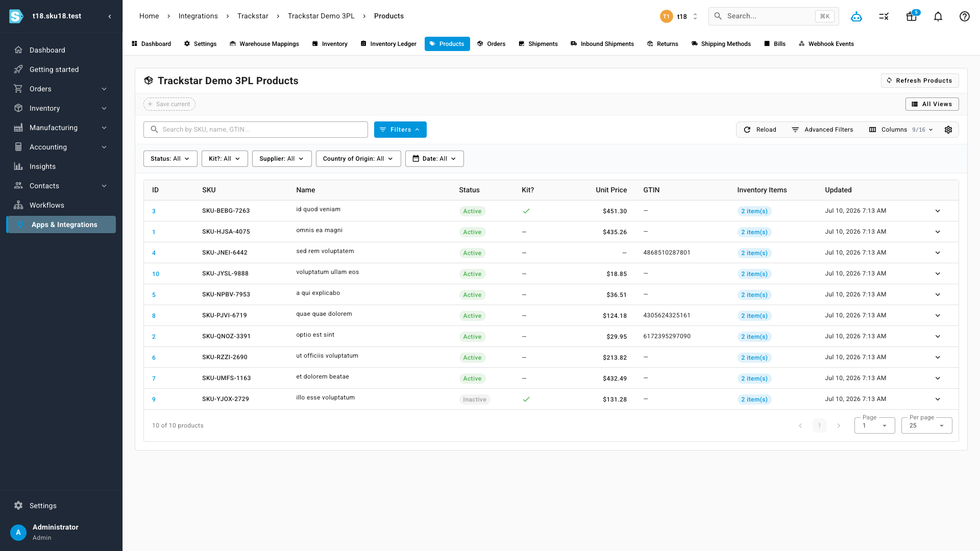Open the task checklist icon in header
Image resolution: width=980 pixels, height=551 pixels.
[x=884, y=16]
